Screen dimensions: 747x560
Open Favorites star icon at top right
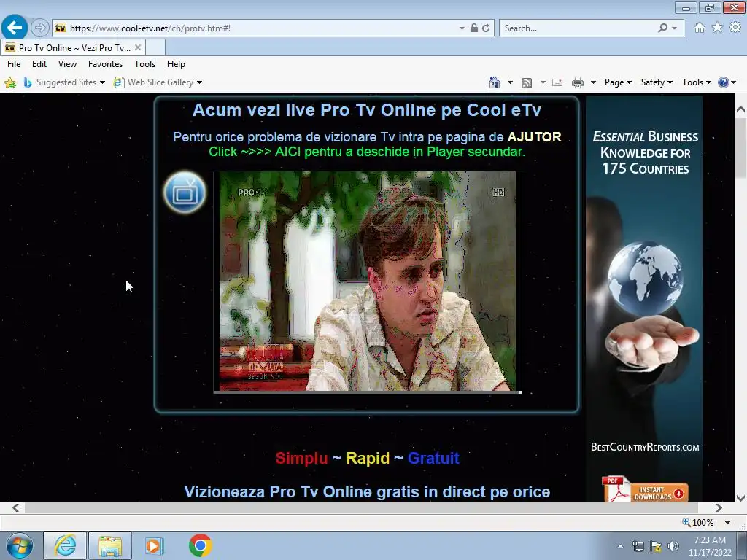click(x=718, y=28)
